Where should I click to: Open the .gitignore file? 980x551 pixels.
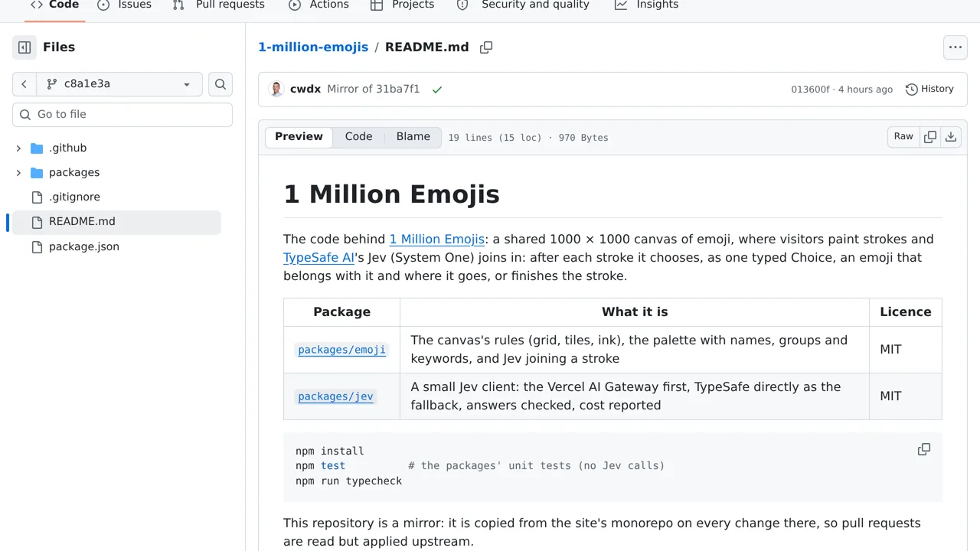(74, 197)
